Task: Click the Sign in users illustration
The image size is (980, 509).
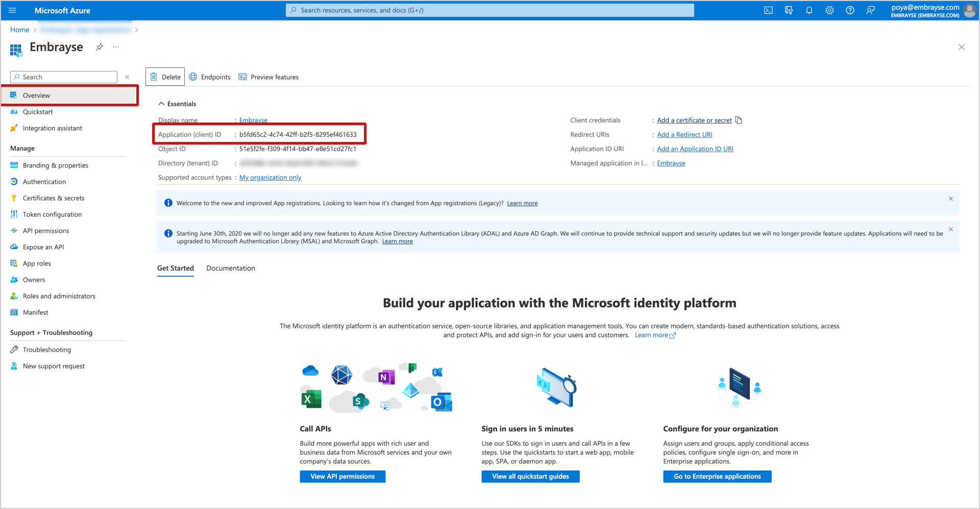Action: (x=556, y=387)
